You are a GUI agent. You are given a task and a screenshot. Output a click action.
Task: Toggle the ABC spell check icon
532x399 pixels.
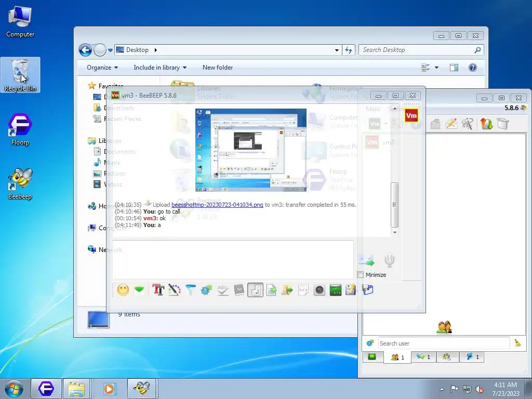[222, 290]
